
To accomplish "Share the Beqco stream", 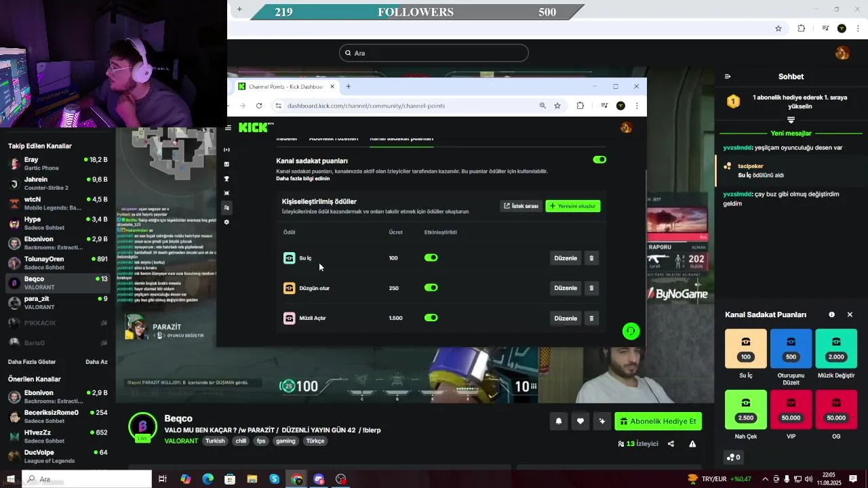I will 671,444.
